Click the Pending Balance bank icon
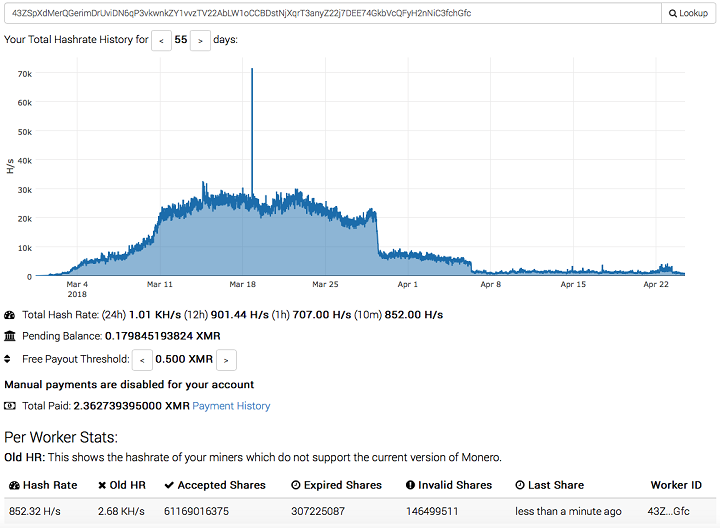Screen dimensions: 720x528 [x=10, y=336]
